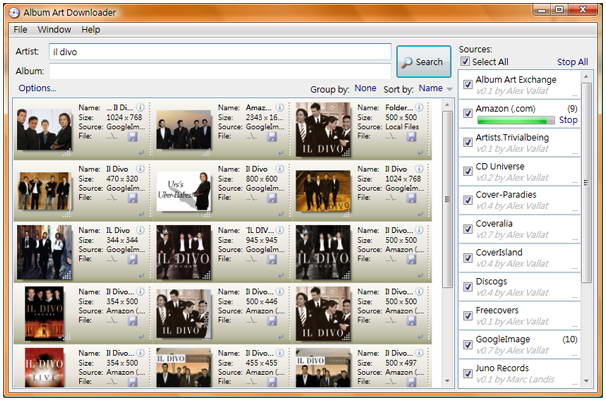Open the Help menu
This screenshot has height=401, width=606.
pyautogui.click(x=90, y=30)
